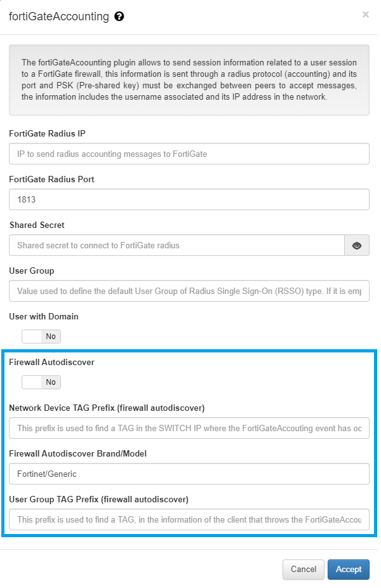Click the Firewall Autodiscover label
The image size is (381, 588).
point(51,362)
